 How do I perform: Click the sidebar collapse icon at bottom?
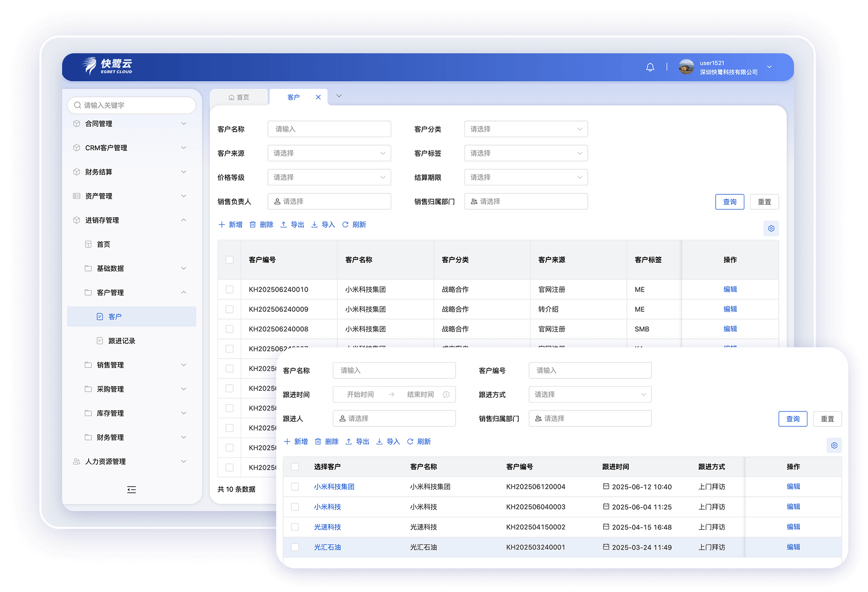(131, 489)
